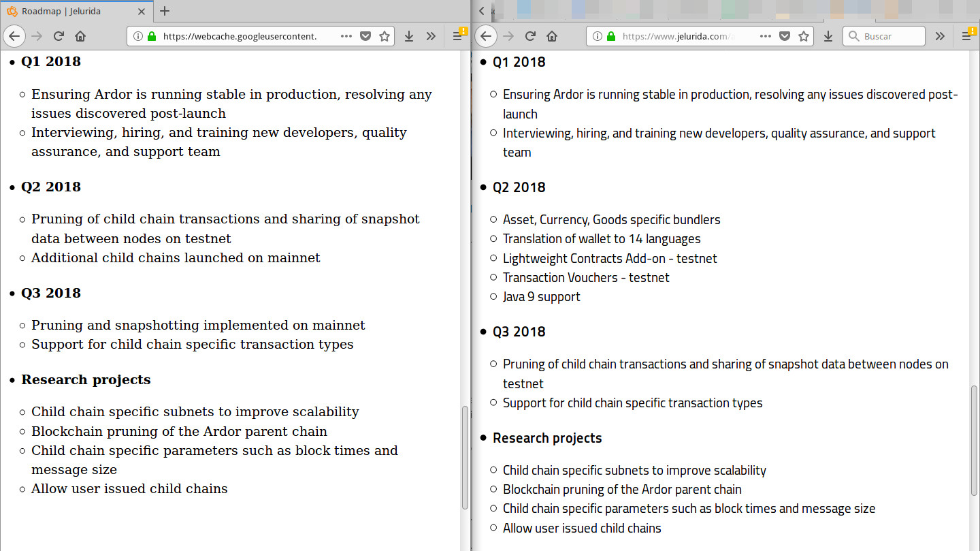Save jelurida.com page to Pocket
980x551 pixels.
pyautogui.click(x=785, y=36)
